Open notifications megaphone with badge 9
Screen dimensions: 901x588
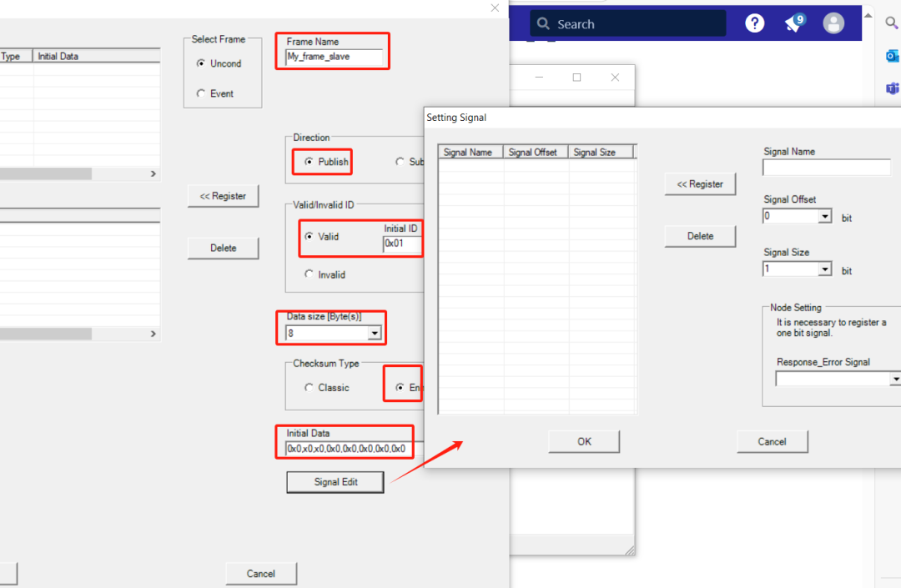point(795,23)
